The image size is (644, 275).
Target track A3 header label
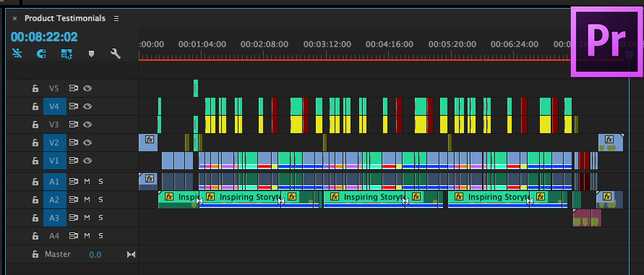[54, 218]
